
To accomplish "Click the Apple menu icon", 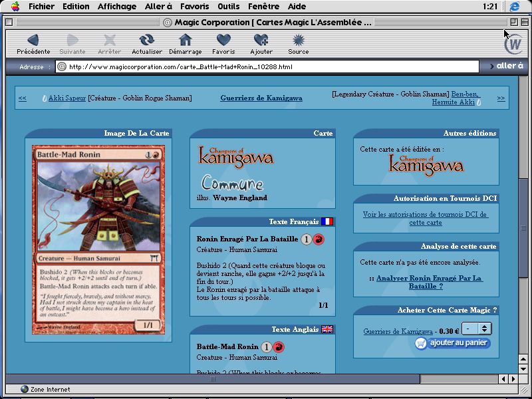I will click(15, 6).
